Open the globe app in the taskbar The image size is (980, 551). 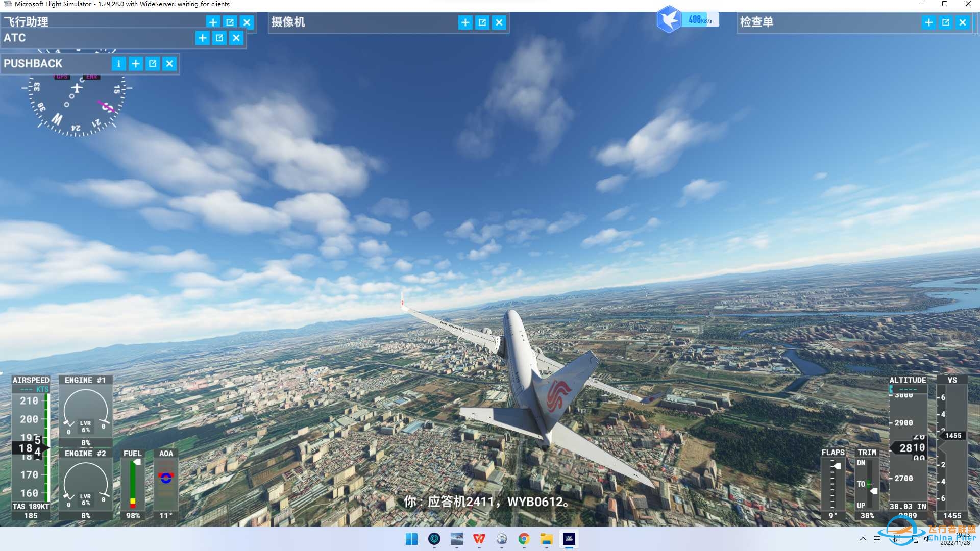click(x=501, y=539)
